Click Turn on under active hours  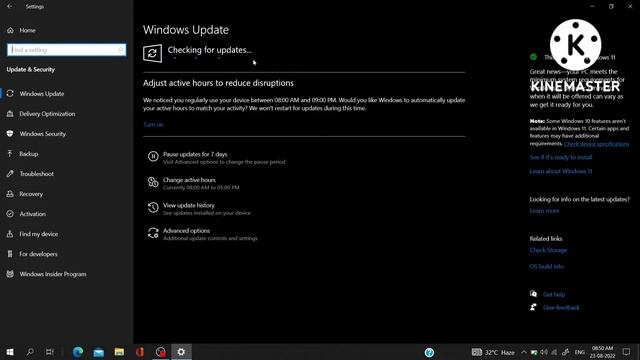click(x=153, y=124)
